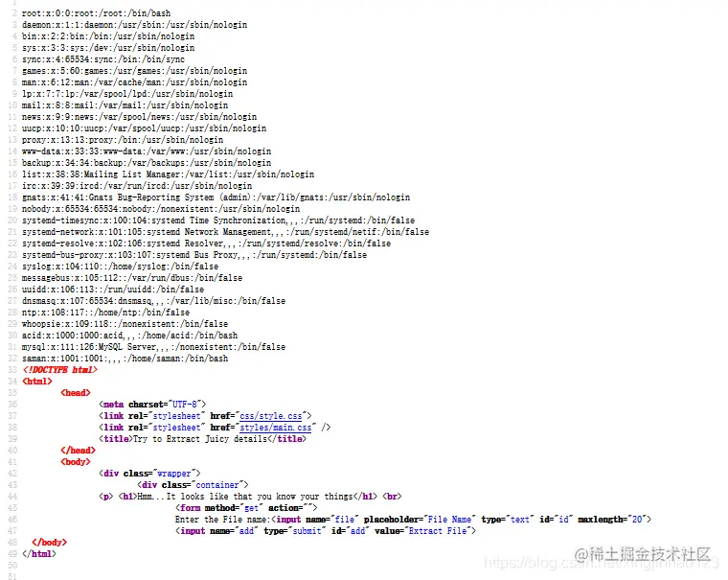Select the nobody:x:65534 line
728x580 pixels.
coord(161,209)
